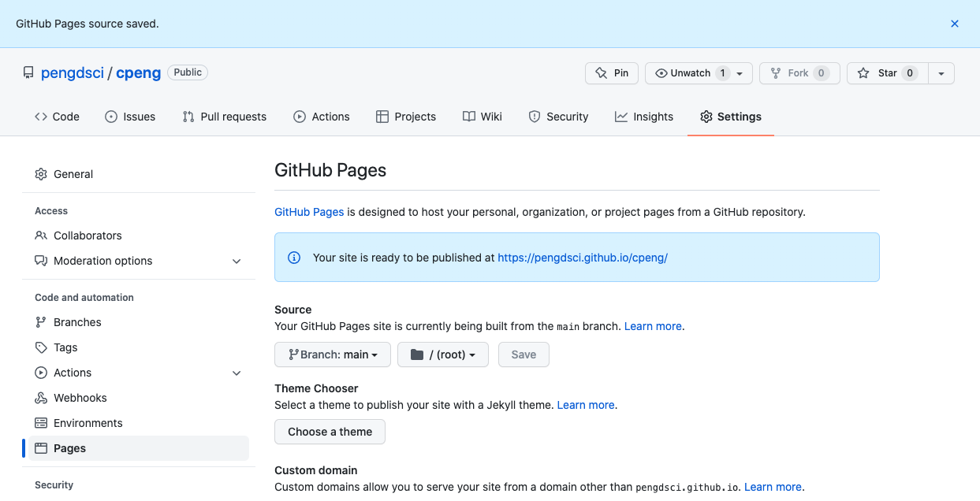The width and height of the screenshot is (980, 501).
Task: Click the server icon beside Environments
Action: (x=41, y=423)
